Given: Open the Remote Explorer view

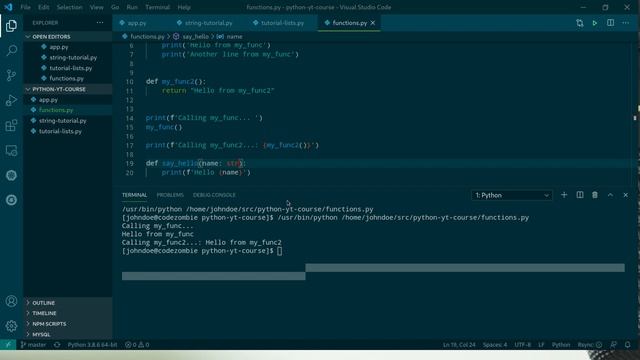Looking at the screenshot, I should pyautogui.click(x=11, y=150).
